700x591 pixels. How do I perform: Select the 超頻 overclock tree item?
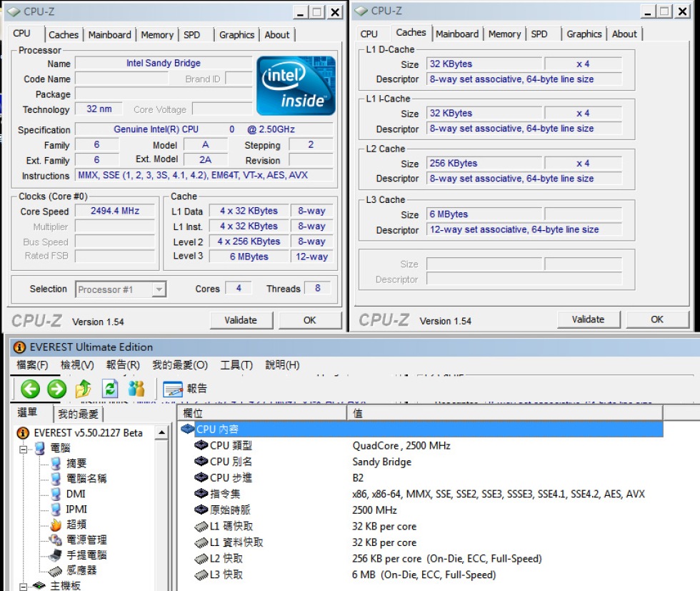click(x=76, y=525)
